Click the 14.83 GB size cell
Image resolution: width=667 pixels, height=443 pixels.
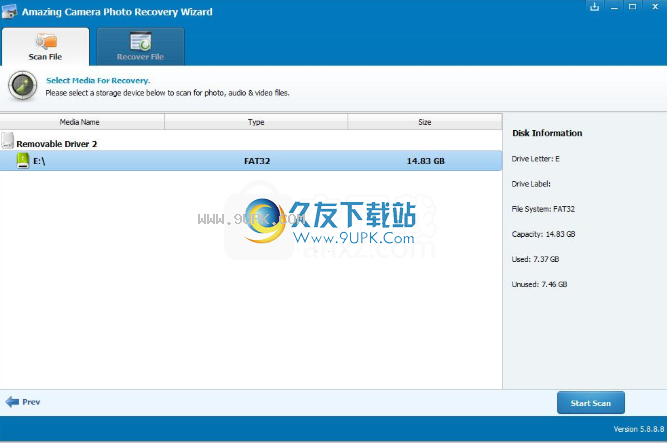(x=425, y=161)
